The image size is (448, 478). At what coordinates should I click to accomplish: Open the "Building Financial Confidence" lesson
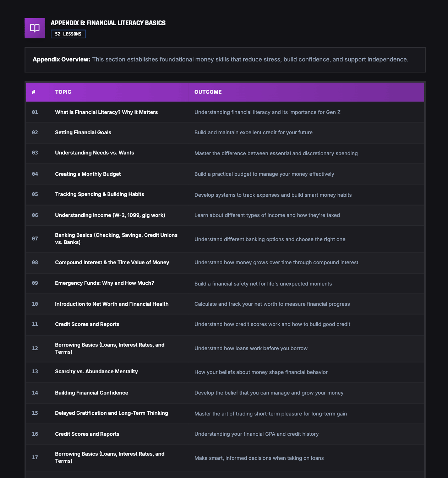(x=92, y=393)
